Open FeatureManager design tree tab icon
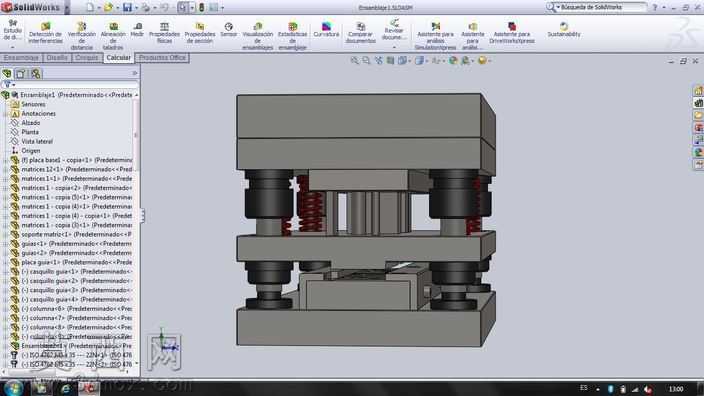704x396 pixels. tap(7, 74)
